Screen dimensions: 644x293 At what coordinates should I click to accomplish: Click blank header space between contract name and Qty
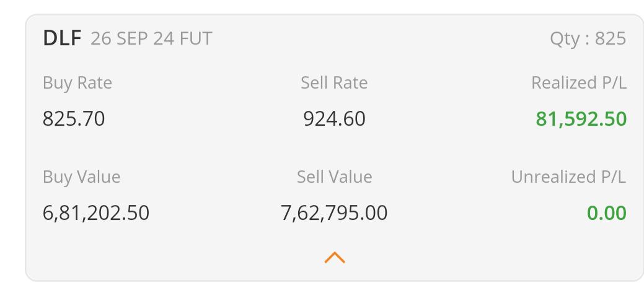[x=378, y=39]
